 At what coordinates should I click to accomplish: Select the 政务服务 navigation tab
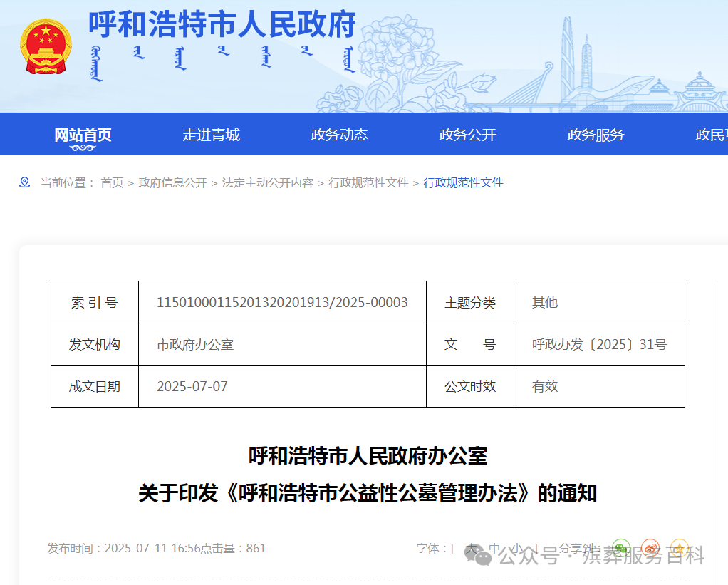pos(596,134)
